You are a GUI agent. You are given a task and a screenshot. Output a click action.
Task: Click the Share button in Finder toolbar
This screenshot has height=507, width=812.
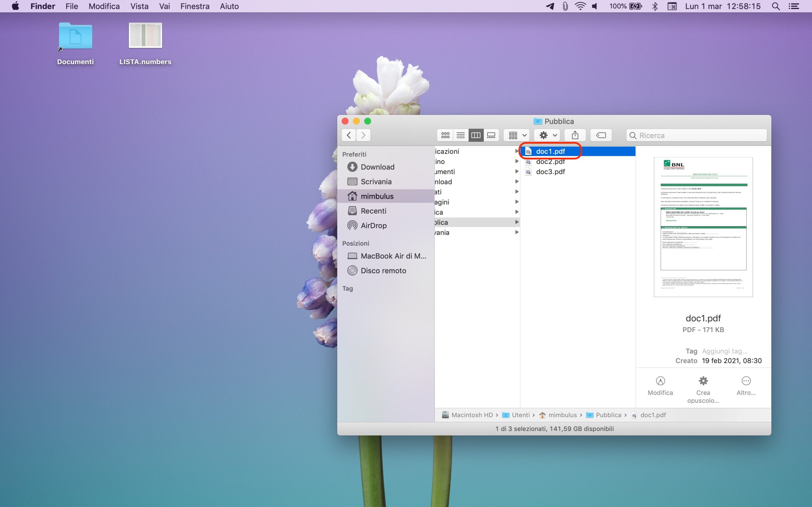pos(575,135)
